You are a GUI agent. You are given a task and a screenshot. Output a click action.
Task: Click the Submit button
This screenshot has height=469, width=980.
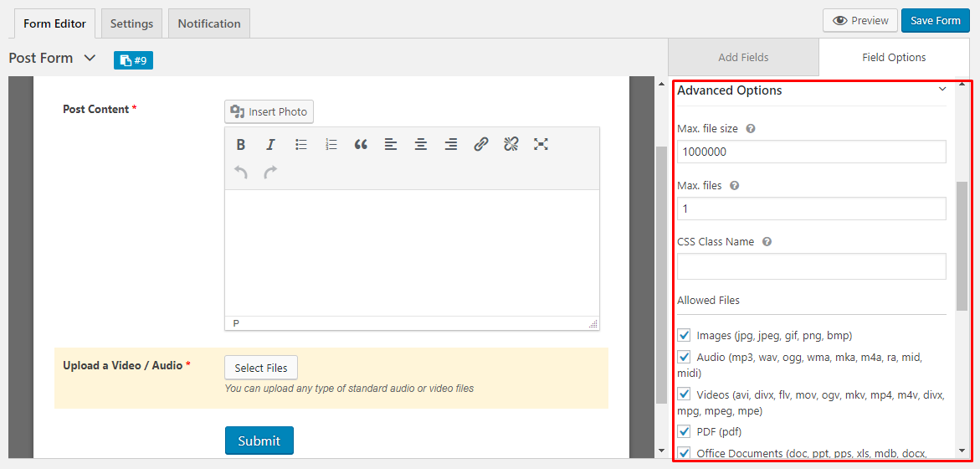pos(259,441)
